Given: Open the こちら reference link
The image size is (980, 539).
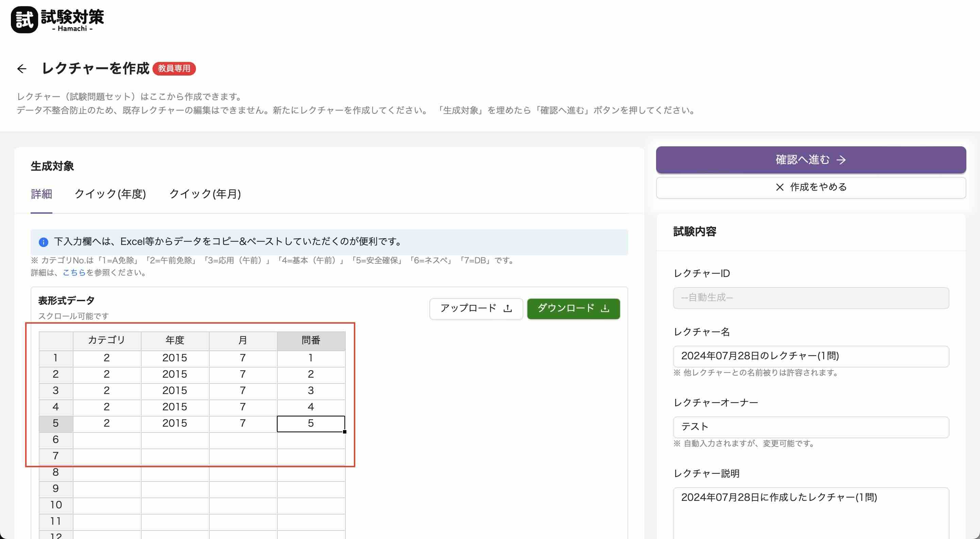Looking at the screenshot, I should (74, 272).
